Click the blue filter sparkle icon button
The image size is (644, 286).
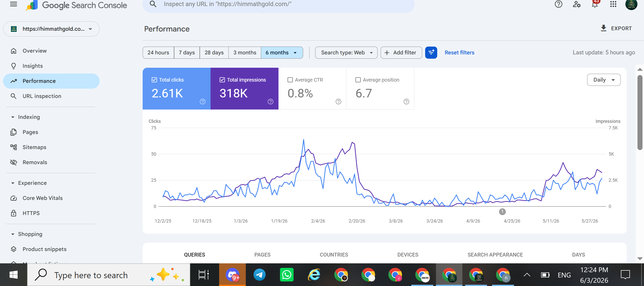[431, 53]
